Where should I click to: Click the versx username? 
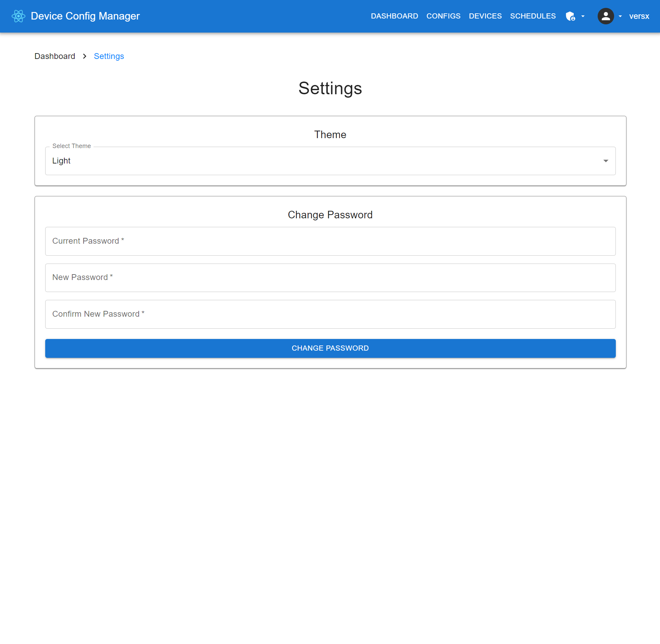[639, 16]
